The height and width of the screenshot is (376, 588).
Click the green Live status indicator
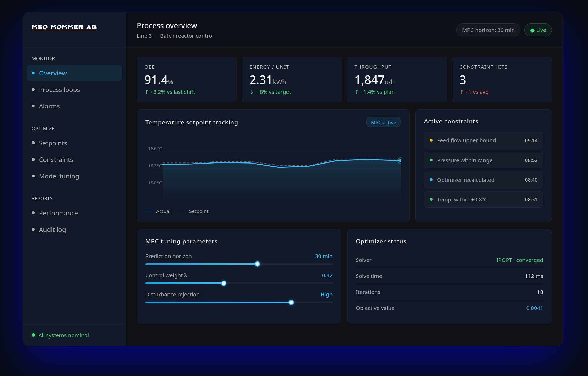coord(538,30)
